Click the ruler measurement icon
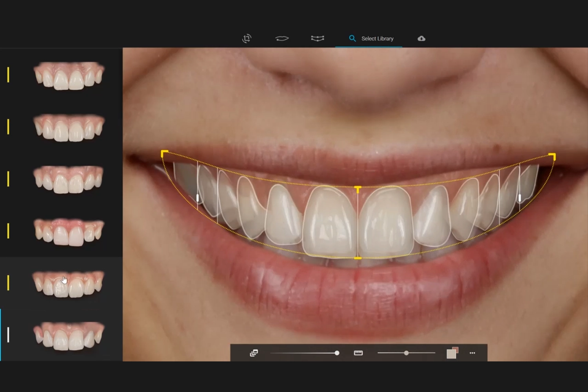This screenshot has width=588, height=392. pyautogui.click(x=358, y=353)
